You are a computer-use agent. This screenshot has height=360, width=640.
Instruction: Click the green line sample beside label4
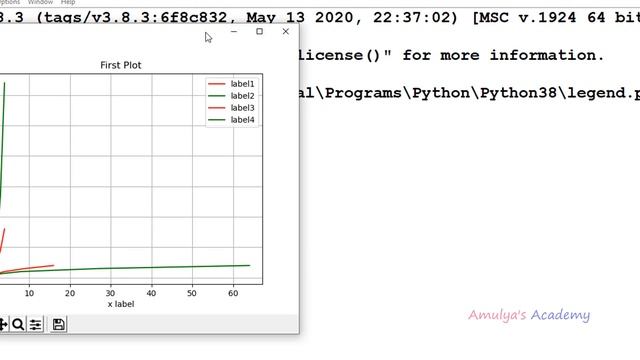tap(217, 120)
